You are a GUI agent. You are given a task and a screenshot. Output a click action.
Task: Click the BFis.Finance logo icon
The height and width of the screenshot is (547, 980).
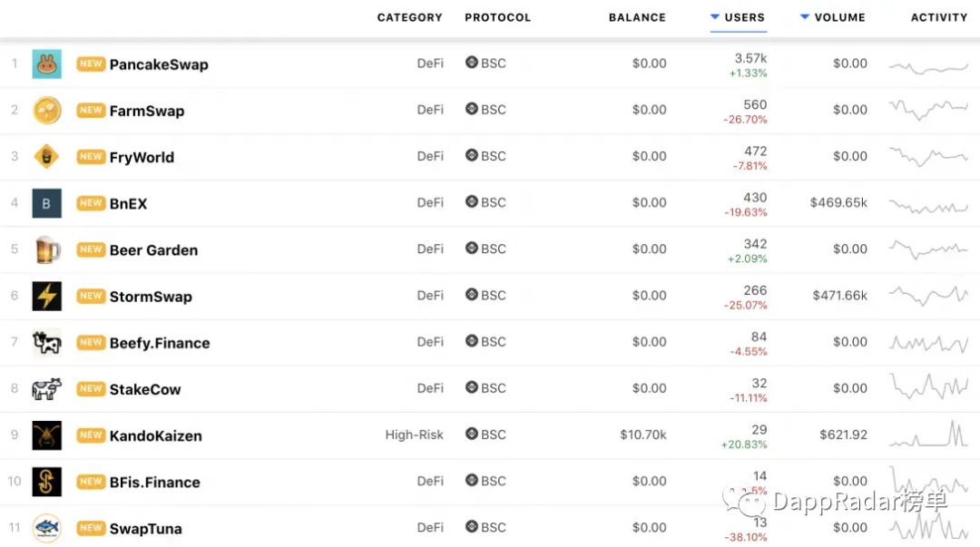tap(47, 482)
